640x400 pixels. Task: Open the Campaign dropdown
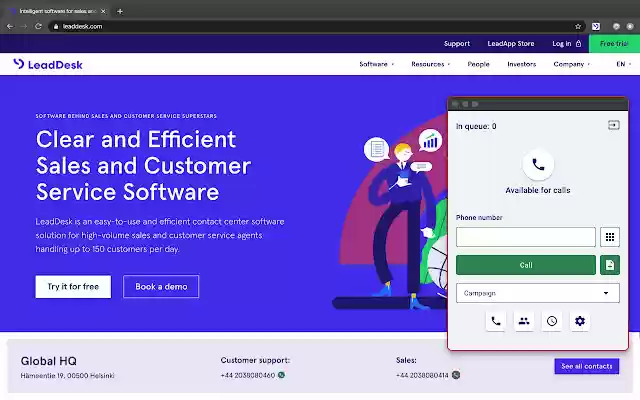tap(538, 293)
